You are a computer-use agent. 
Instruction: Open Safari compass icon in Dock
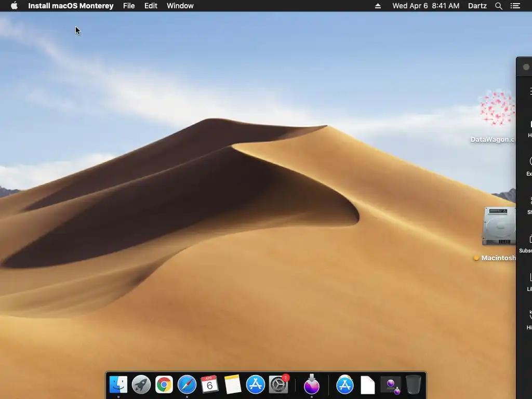pos(187,384)
